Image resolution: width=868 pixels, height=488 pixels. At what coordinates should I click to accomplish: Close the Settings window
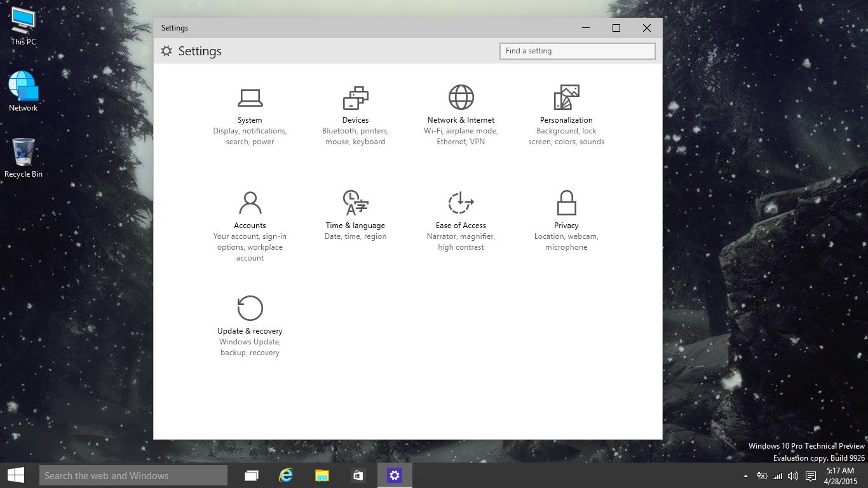(647, 28)
